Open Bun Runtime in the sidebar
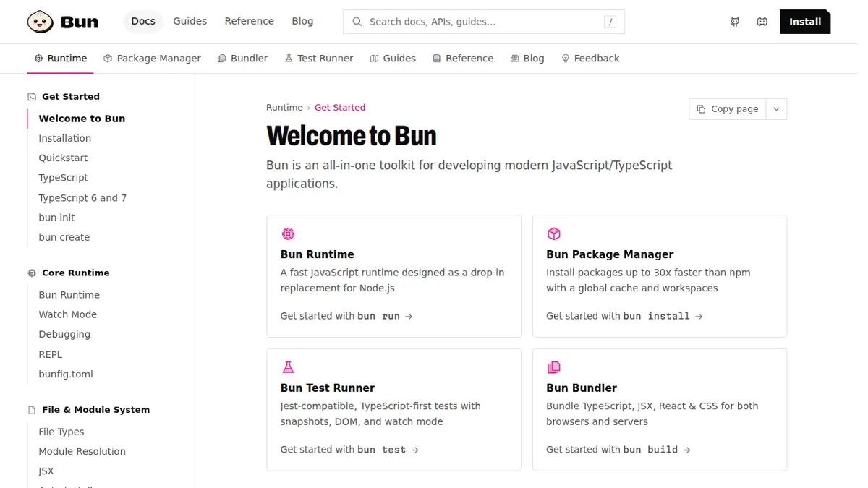Viewport: 868px width, 488px height. pos(69,295)
